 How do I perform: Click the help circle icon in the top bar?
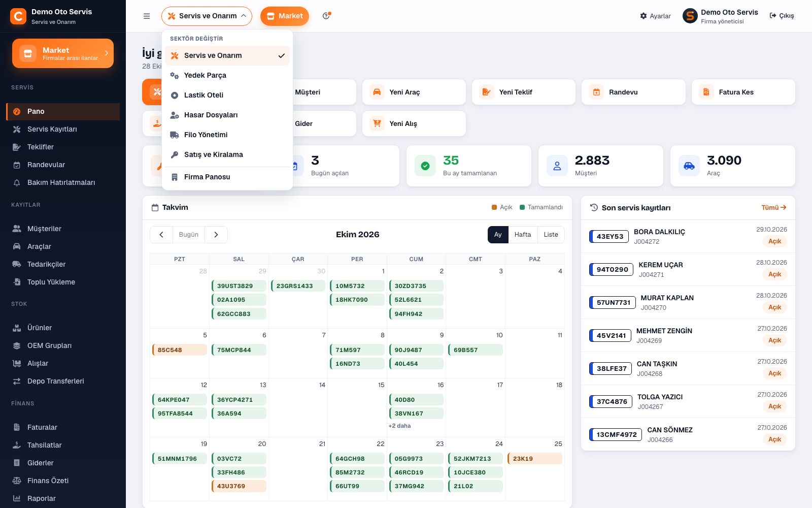(326, 16)
